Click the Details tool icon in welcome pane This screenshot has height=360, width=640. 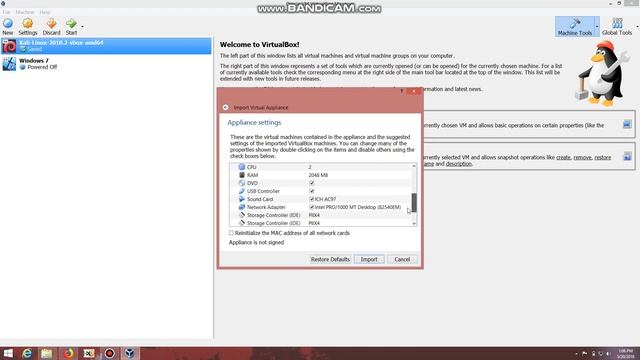tap(627, 124)
